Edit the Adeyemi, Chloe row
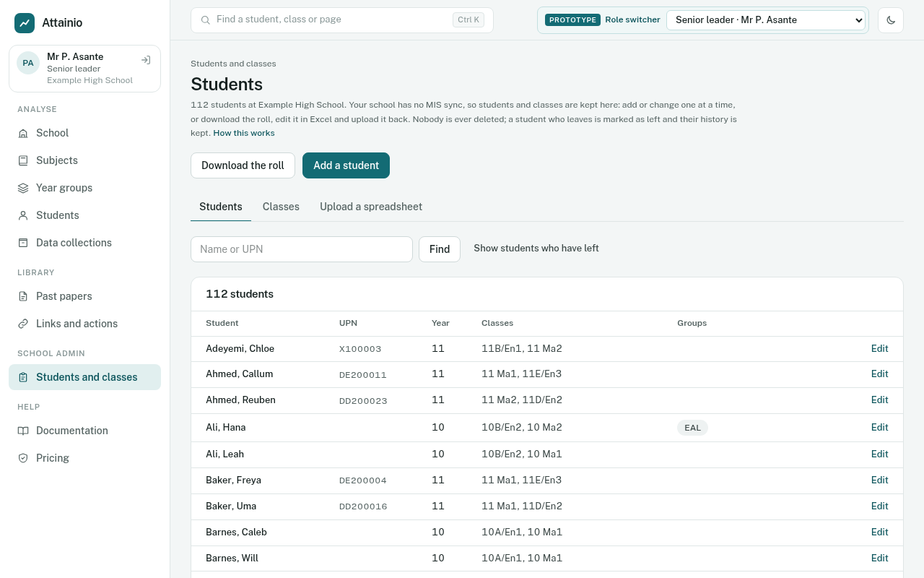The width and height of the screenshot is (924, 578). click(x=879, y=348)
